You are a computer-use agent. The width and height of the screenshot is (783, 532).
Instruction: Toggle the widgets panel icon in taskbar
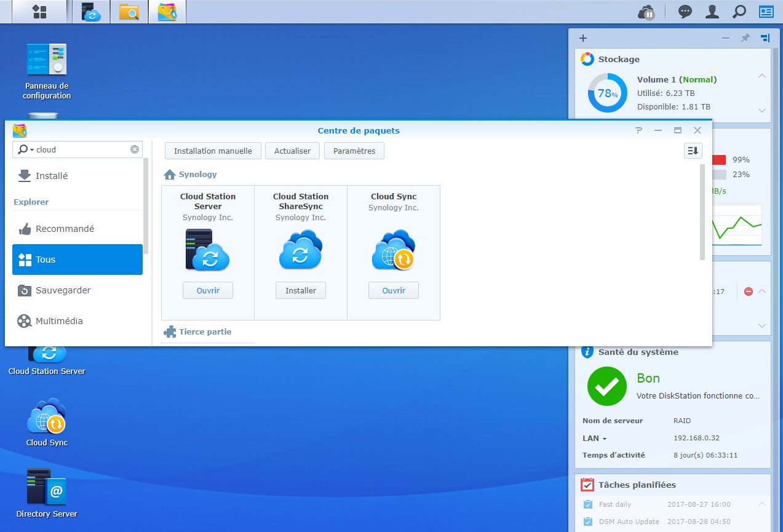pyautogui.click(x=766, y=12)
